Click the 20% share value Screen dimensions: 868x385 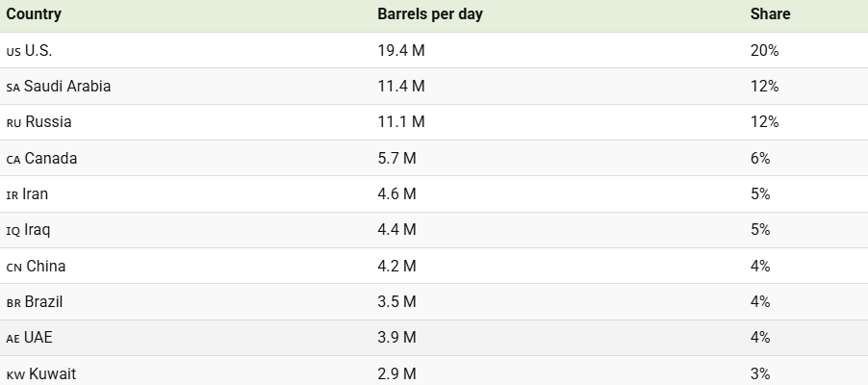[x=764, y=50]
